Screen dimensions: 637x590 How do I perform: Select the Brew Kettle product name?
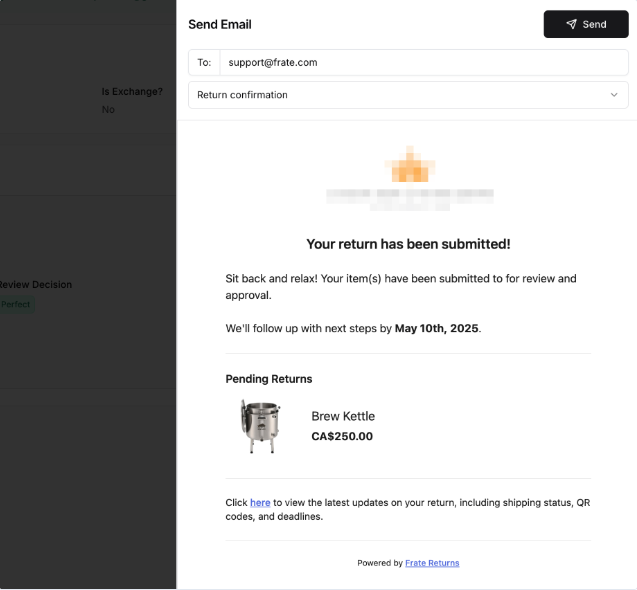(x=343, y=416)
